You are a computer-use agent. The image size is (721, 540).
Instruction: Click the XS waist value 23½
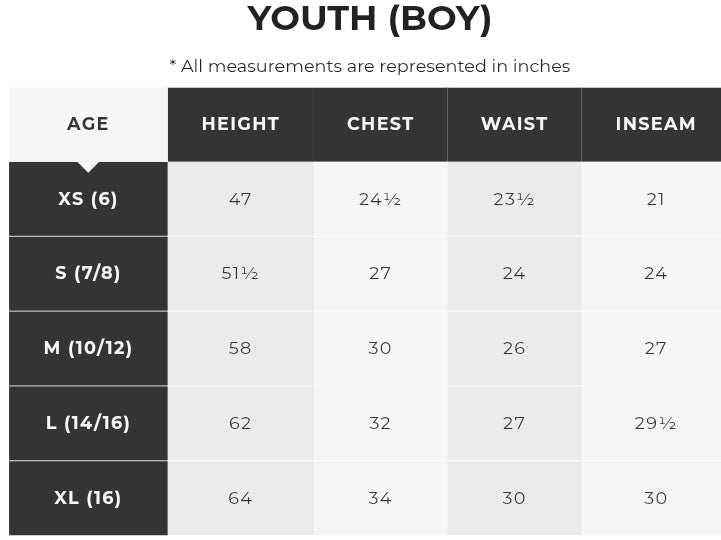[x=514, y=199]
